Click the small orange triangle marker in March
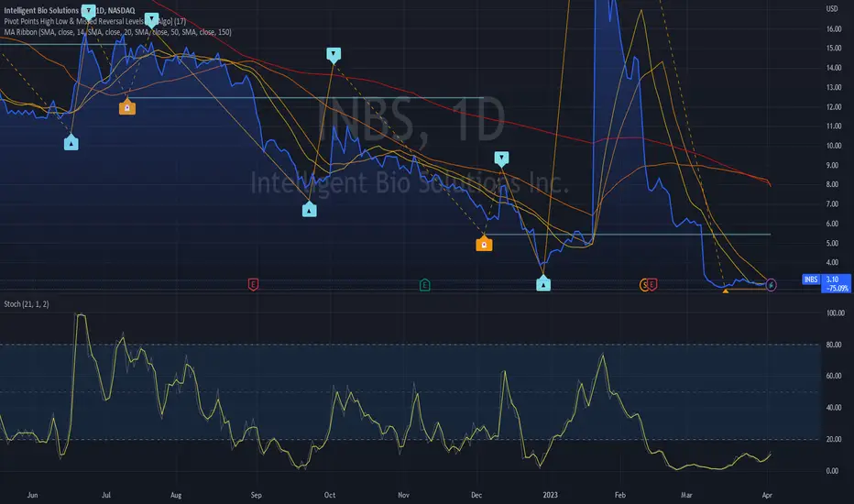This screenshot has height=504, width=854. 726,291
